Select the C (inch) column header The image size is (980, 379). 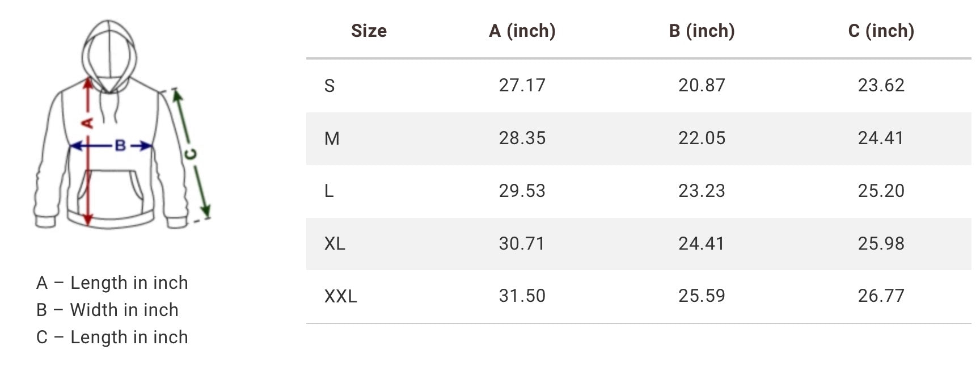coord(881,31)
